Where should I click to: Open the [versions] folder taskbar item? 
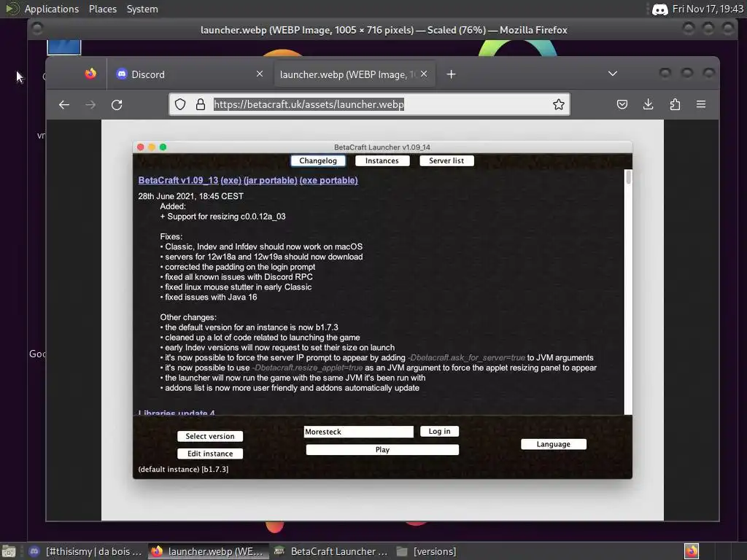click(x=427, y=551)
